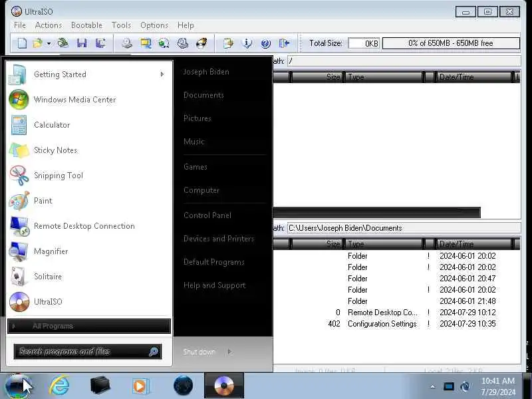The width and height of the screenshot is (532, 399).
Task: Sort the image list by the Size column
Action: click(x=316, y=76)
